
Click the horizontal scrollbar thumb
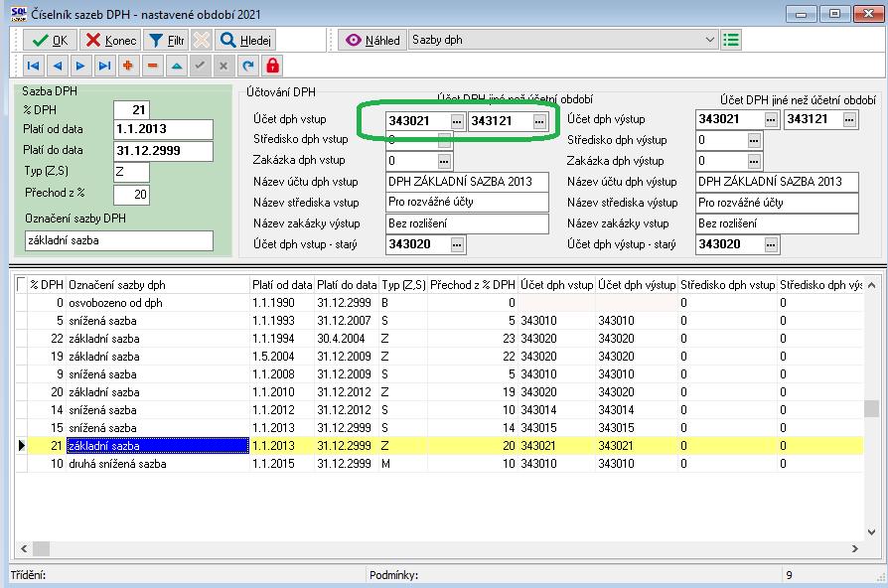pyautogui.click(x=41, y=548)
